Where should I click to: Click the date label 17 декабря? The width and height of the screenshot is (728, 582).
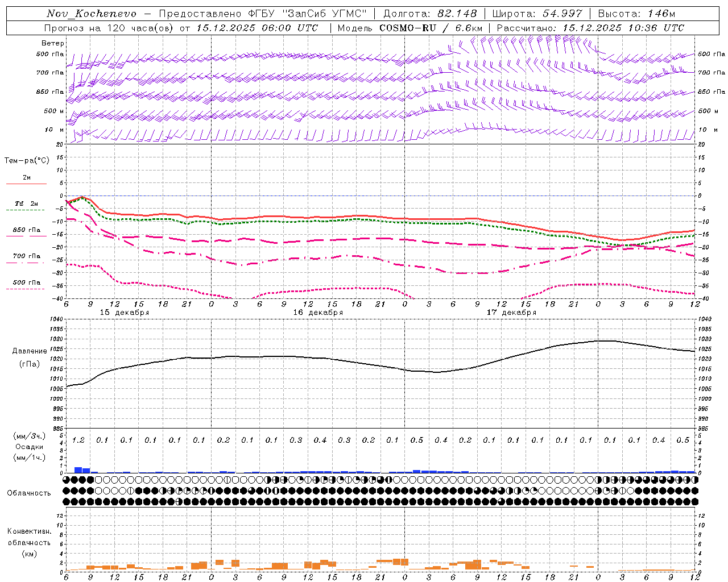click(512, 313)
